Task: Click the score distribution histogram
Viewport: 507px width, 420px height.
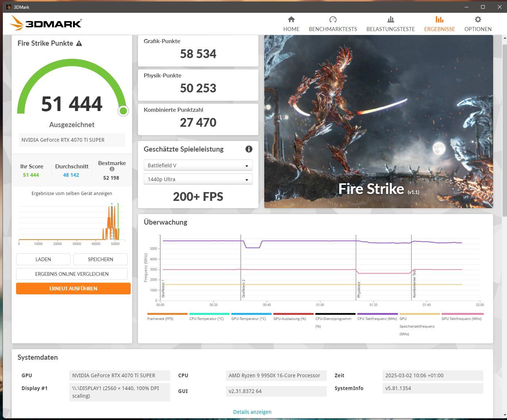Action: tap(72, 223)
